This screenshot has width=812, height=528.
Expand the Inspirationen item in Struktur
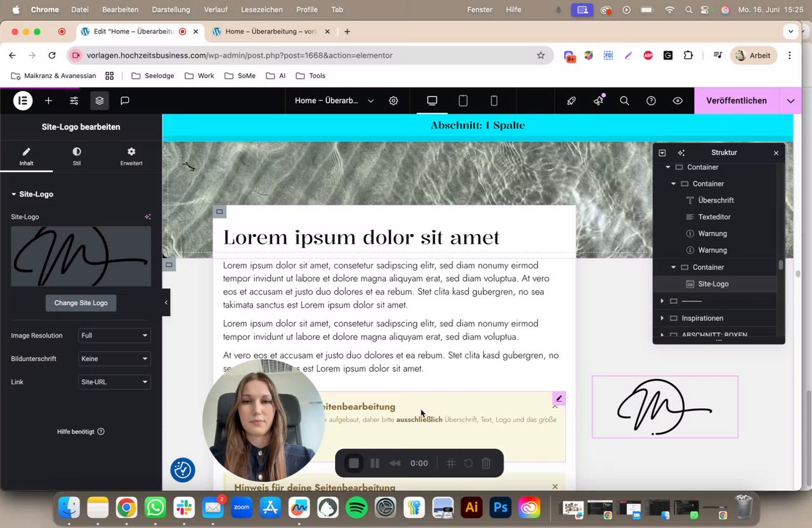pos(662,318)
